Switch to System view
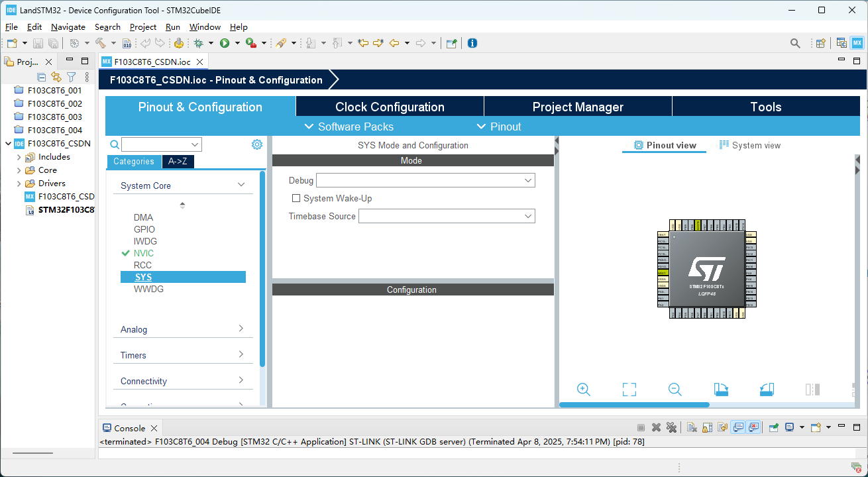This screenshot has width=868, height=477. pos(750,145)
